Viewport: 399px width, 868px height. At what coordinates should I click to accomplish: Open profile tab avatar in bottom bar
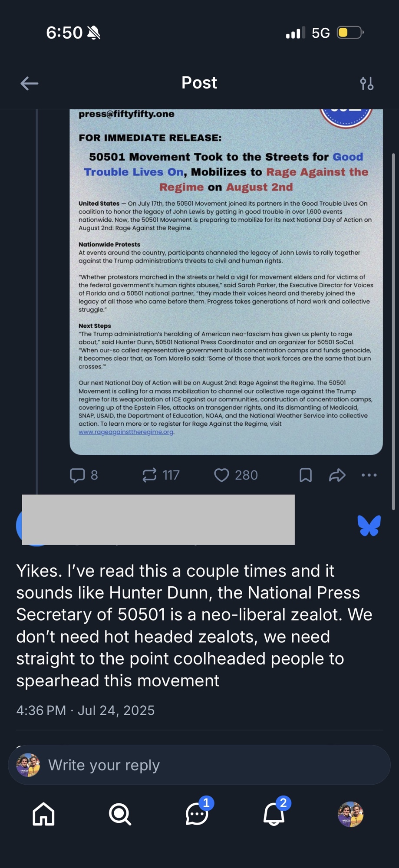(x=350, y=814)
